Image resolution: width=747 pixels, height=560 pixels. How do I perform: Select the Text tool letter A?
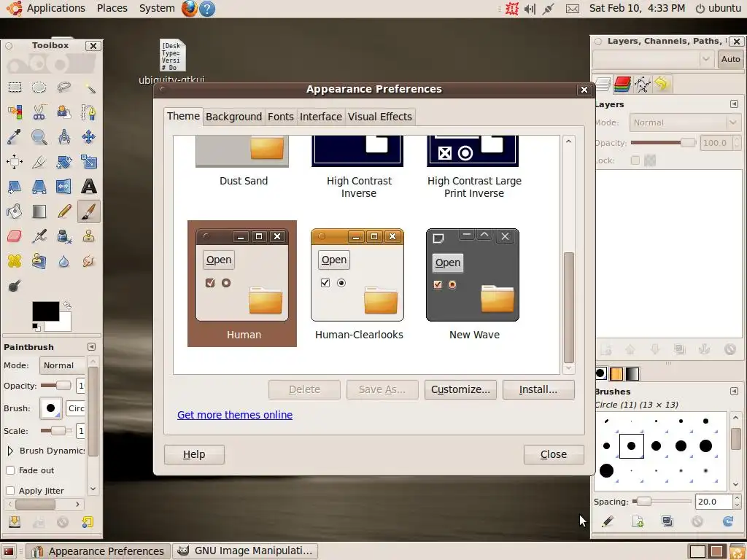click(x=88, y=187)
